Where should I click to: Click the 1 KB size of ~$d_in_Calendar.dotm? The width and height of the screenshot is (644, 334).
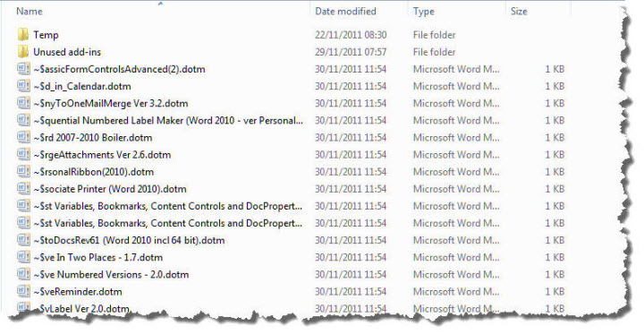(555, 86)
